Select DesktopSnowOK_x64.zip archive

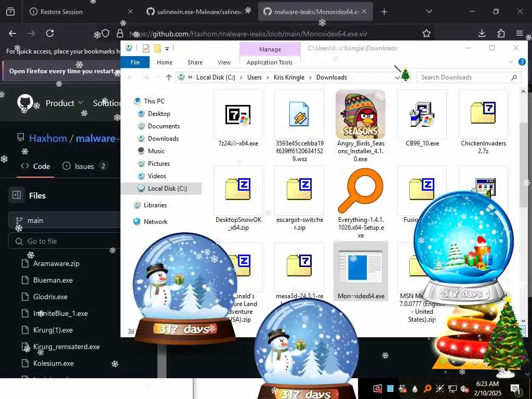(238, 199)
